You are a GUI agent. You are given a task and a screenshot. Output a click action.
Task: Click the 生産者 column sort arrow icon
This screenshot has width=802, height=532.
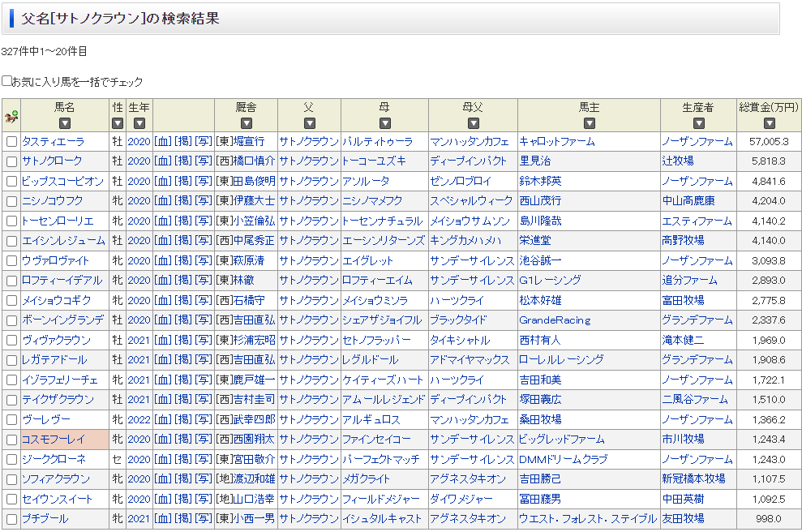pyautogui.click(x=697, y=124)
